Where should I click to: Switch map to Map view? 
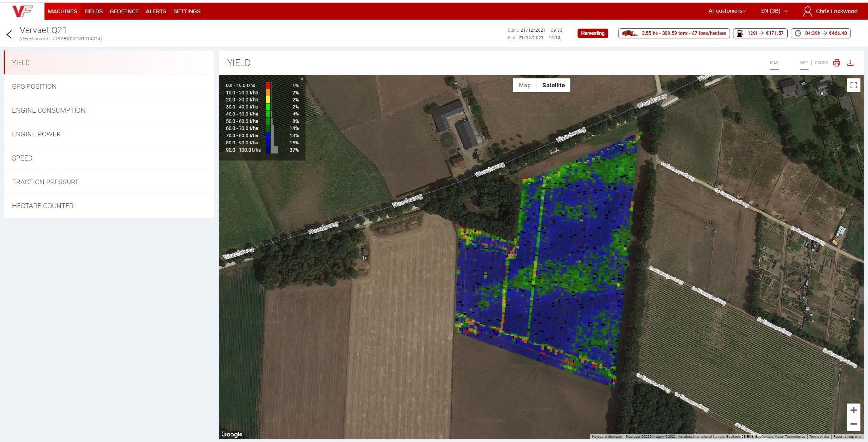524,86
